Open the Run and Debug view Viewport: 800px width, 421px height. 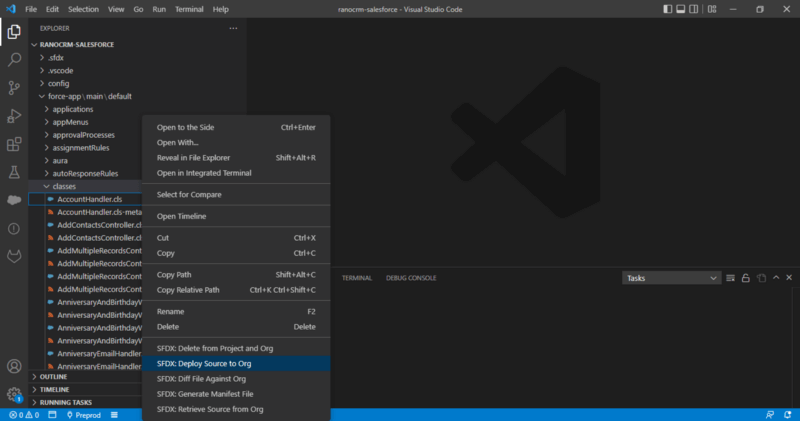coord(14,115)
